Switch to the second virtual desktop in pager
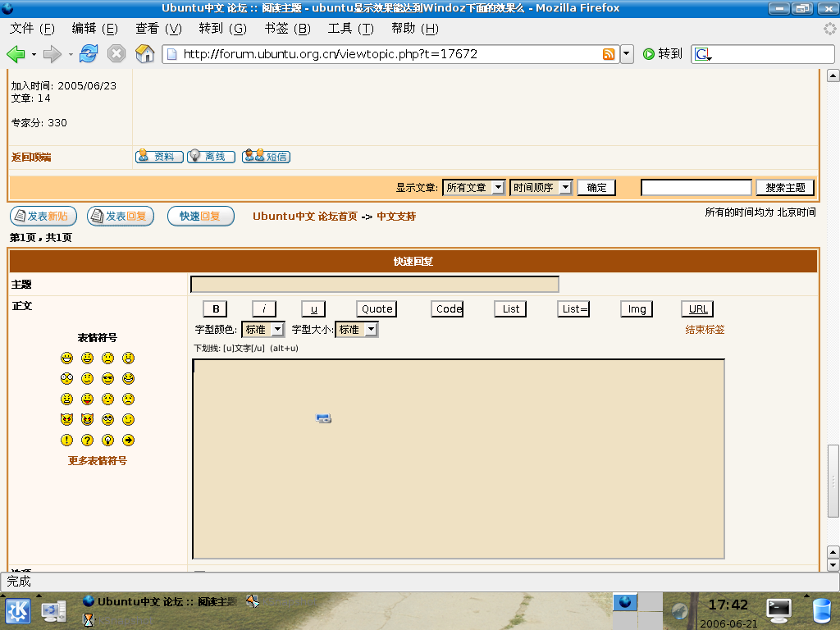Screen dimensions: 840x630 (x=650, y=602)
